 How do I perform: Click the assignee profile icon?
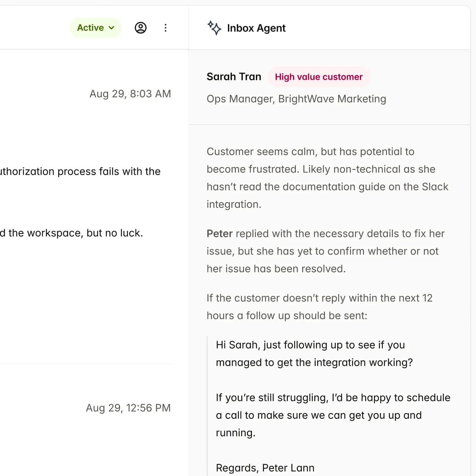141,28
